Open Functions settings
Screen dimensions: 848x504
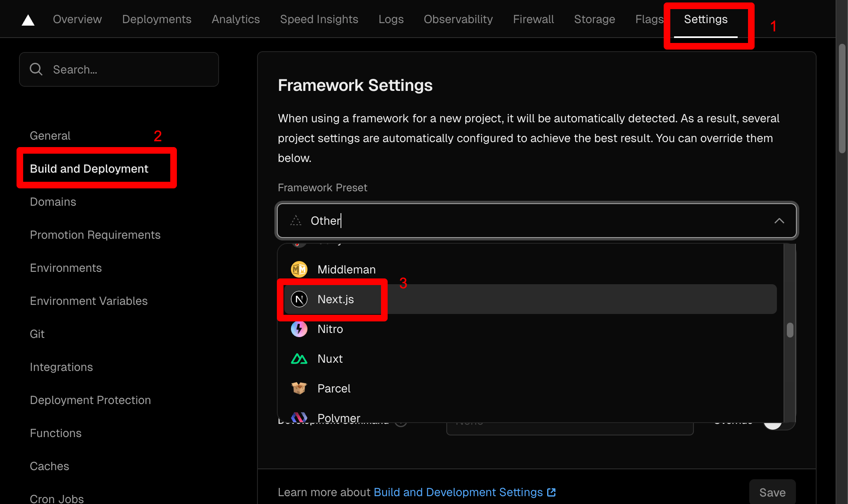point(55,433)
